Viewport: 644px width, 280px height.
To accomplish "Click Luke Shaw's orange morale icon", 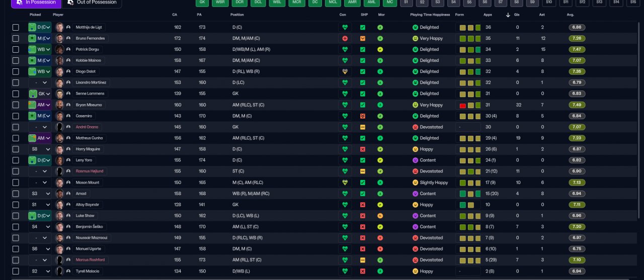I will [380, 216].
